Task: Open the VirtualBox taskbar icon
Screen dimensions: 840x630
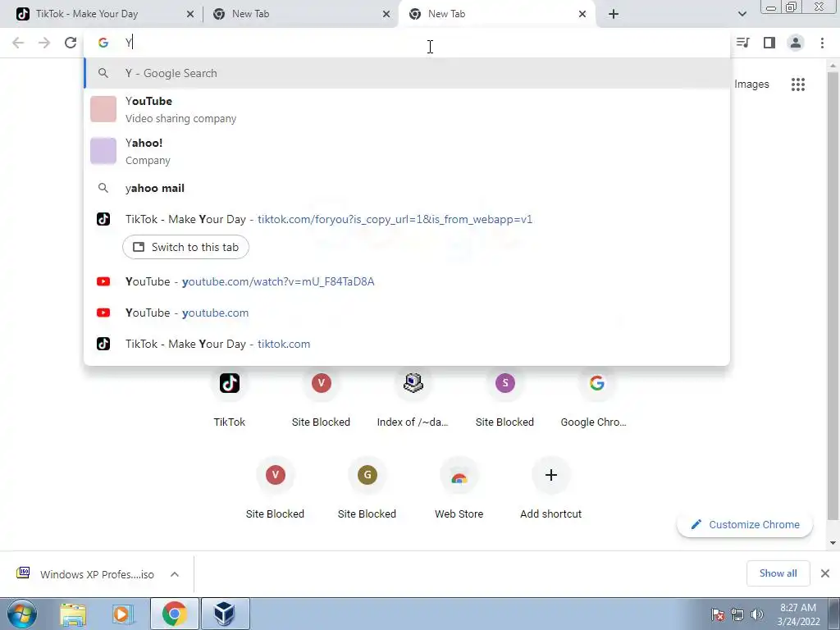Action: (x=225, y=614)
